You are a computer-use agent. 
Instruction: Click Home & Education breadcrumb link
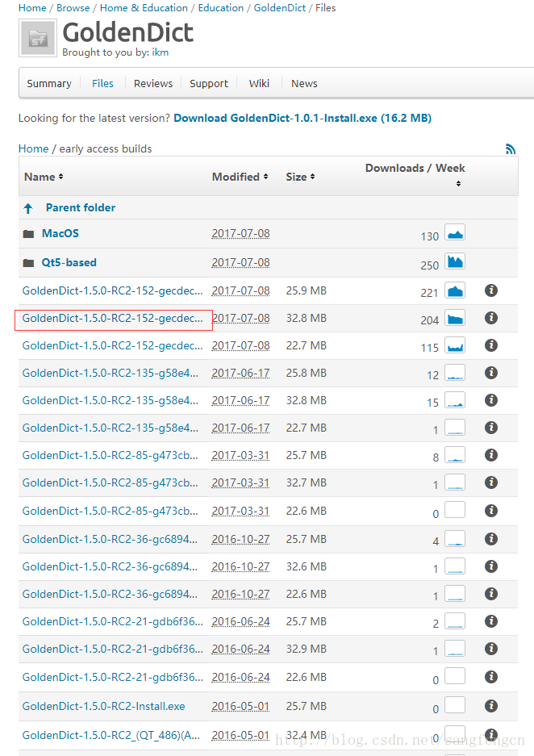pyautogui.click(x=144, y=8)
